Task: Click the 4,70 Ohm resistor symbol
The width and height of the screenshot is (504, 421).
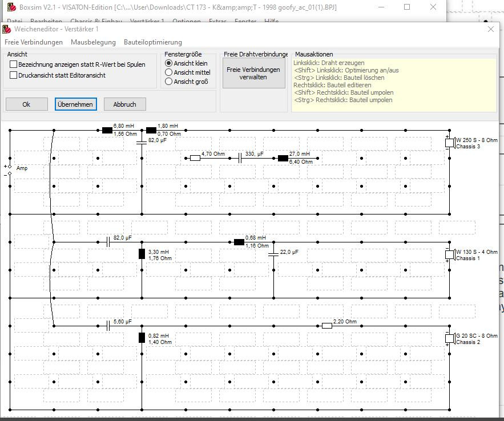Action: [195, 158]
